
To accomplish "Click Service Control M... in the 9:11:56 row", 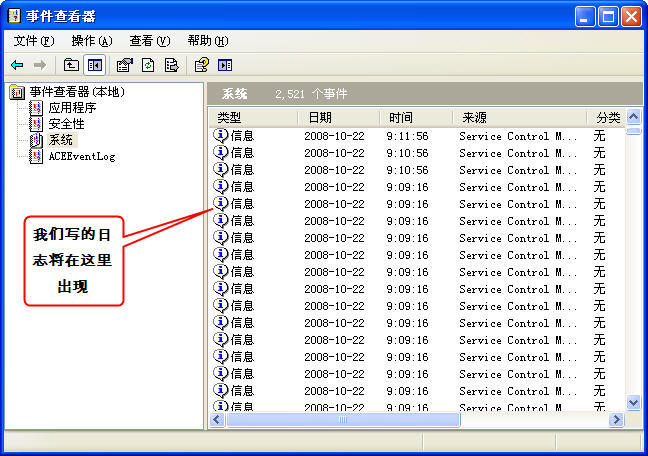I will (x=518, y=136).
